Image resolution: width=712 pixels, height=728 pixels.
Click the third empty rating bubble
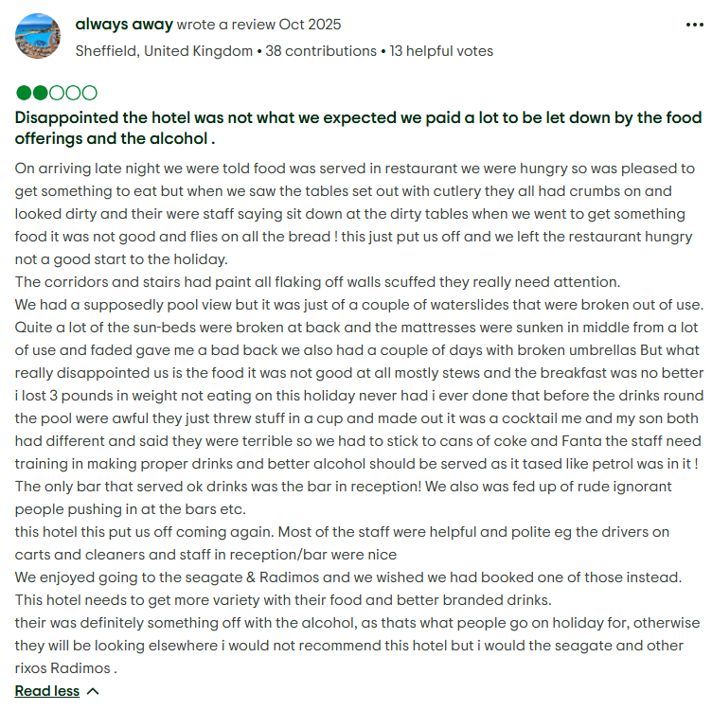tap(56, 93)
